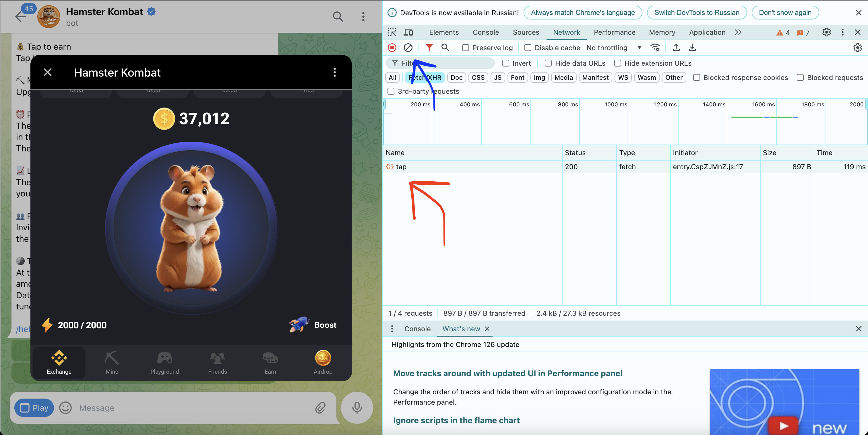Click Import HAR file upload icon
868x435 pixels.
click(x=676, y=48)
